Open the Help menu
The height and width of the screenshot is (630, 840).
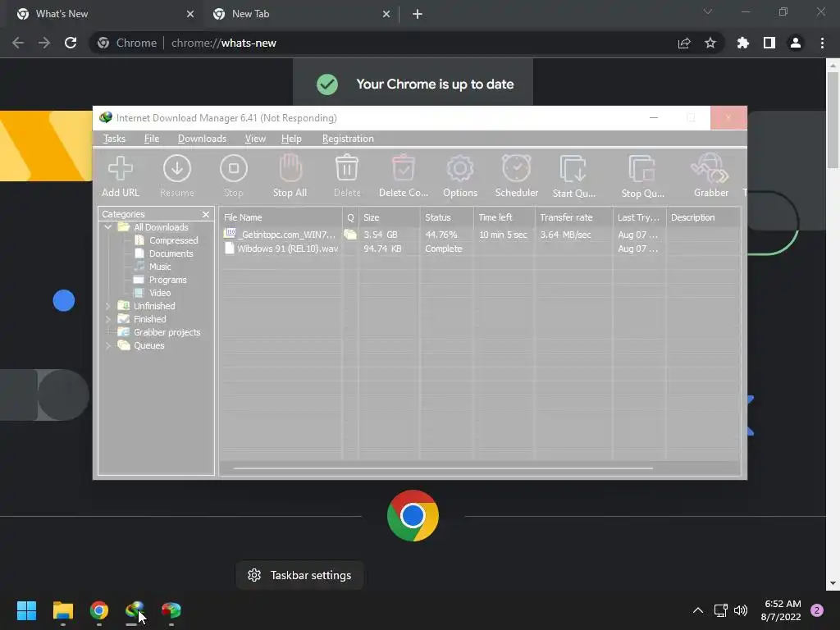(x=291, y=139)
